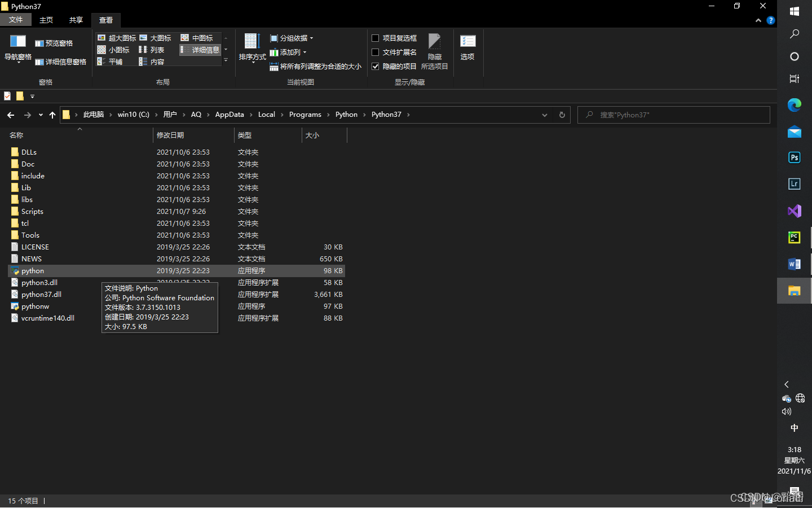Select the View ribbon tab
This screenshot has height=508, width=812.
(x=106, y=20)
